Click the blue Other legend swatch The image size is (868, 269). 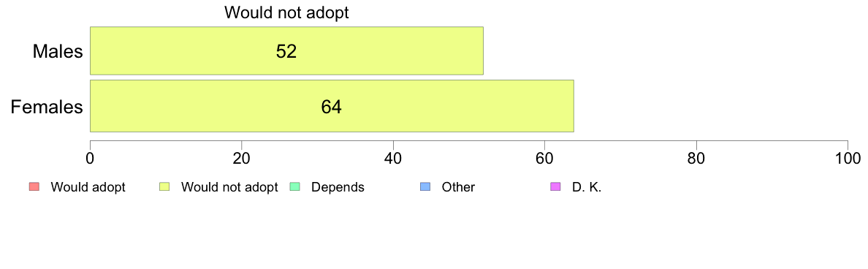point(425,187)
